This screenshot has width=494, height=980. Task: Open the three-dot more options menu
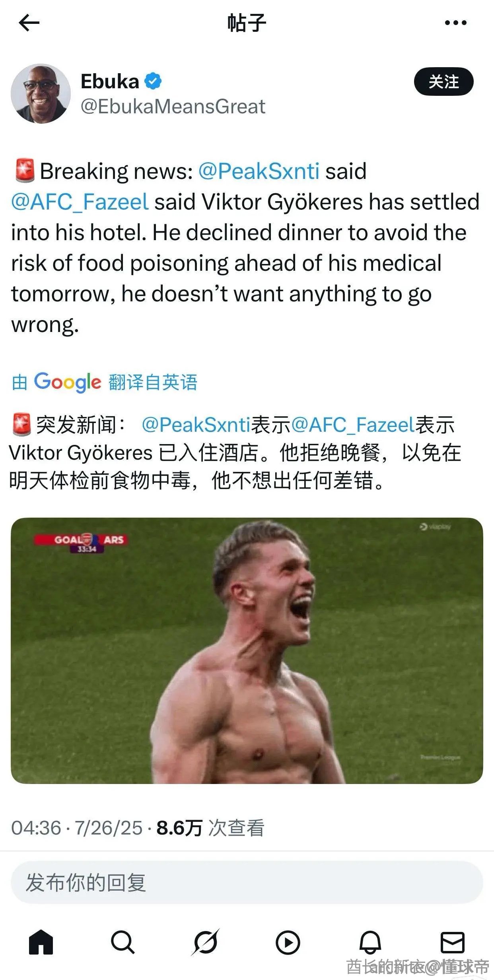pyautogui.click(x=455, y=23)
